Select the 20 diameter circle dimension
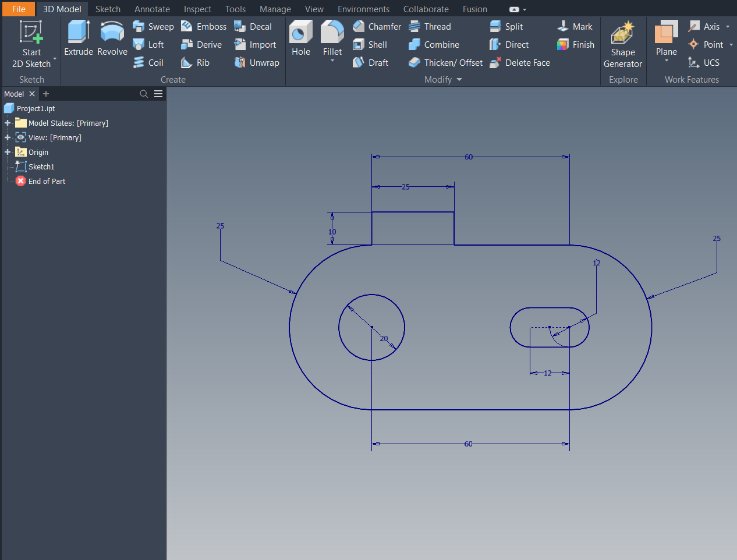The height and width of the screenshot is (560, 737). tap(384, 338)
